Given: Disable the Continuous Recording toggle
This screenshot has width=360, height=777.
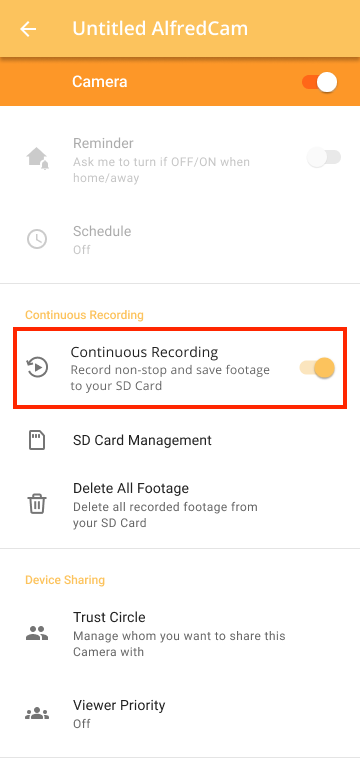Looking at the screenshot, I should [x=317, y=368].
